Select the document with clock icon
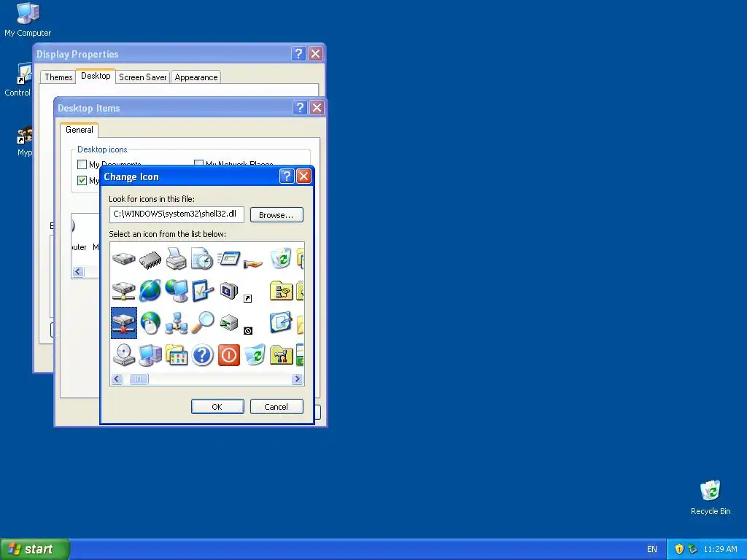 coord(203,259)
